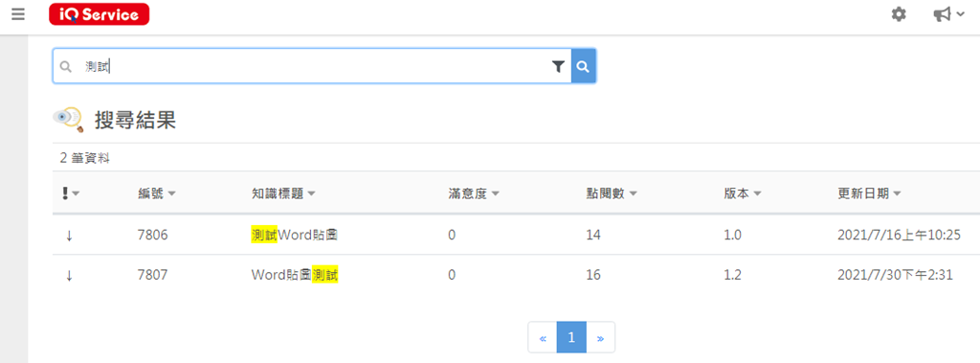Open the settings gear
This screenshot has width=980, height=363.
pos(899,14)
